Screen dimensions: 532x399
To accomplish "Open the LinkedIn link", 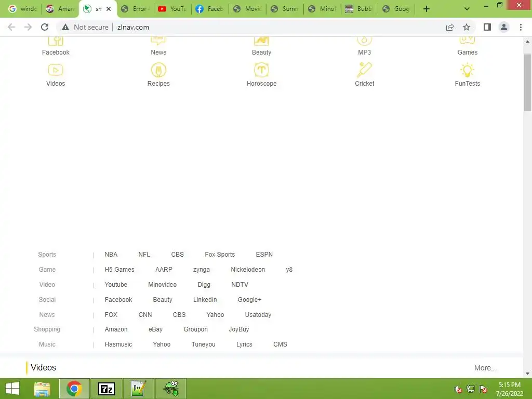I will click(x=205, y=300).
